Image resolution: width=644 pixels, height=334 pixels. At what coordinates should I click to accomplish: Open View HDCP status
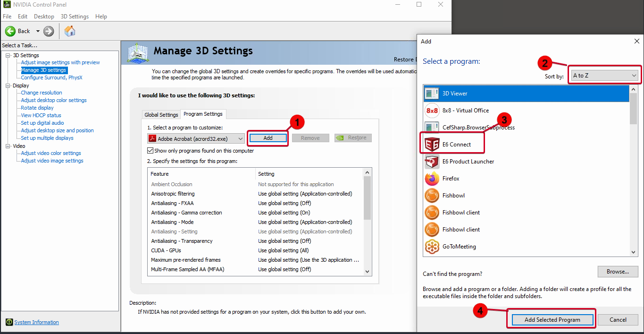[41, 115]
